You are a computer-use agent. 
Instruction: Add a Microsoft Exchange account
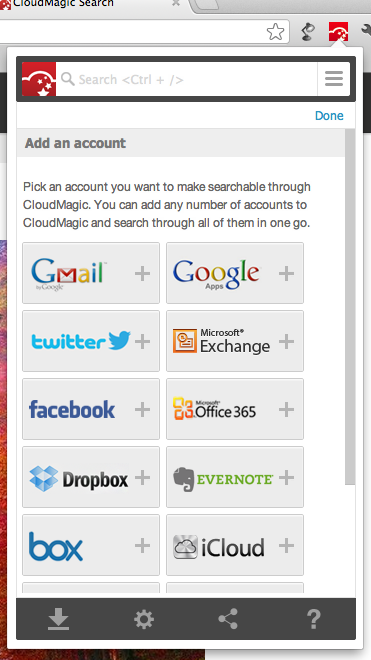pyautogui.click(x=235, y=341)
